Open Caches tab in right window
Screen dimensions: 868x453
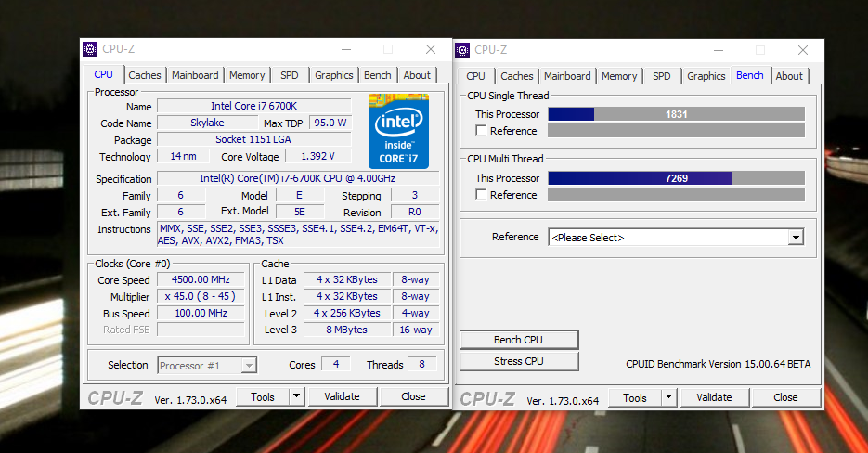(516, 76)
